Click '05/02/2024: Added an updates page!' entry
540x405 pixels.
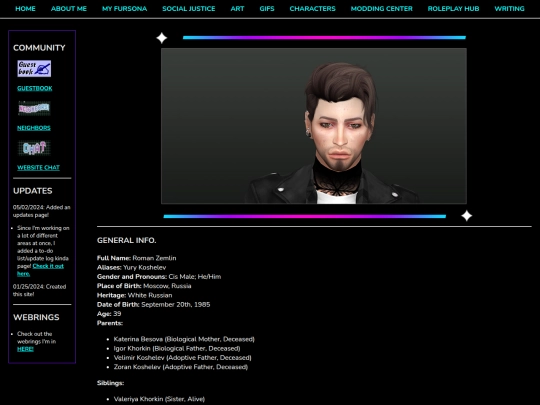tap(41, 211)
